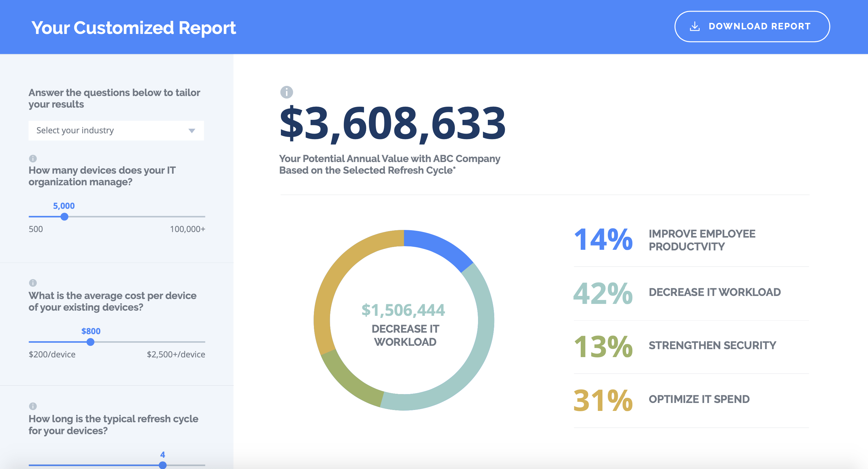
Task: Click info icon above $3,608,633 total
Action: click(286, 92)
